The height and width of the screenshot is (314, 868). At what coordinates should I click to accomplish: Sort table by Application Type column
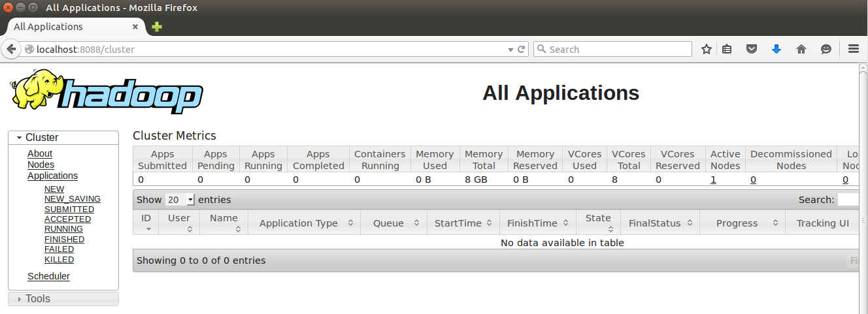305,223
